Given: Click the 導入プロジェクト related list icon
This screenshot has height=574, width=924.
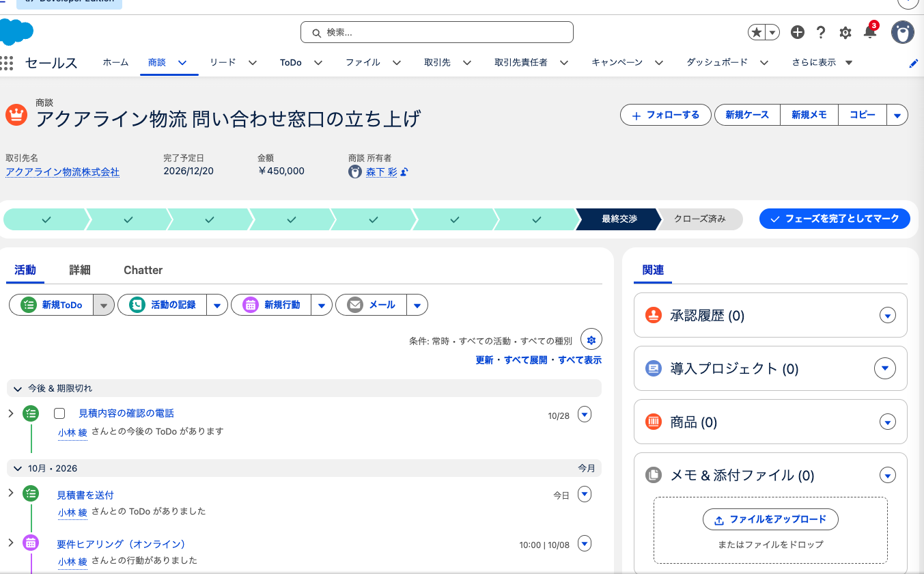Looking at the screenshot, I should pyautogui.click(x=654, y=368).
